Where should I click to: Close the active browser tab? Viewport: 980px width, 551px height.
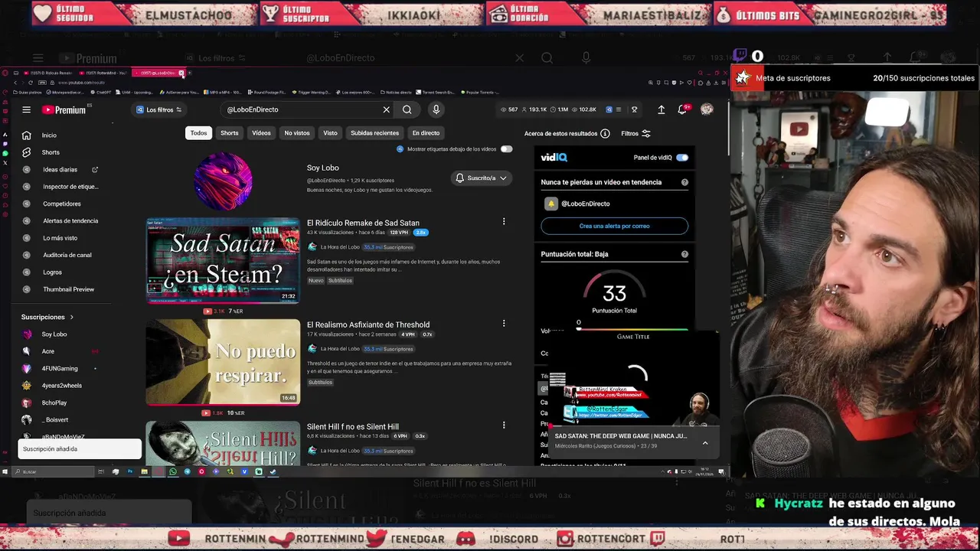[181, 73]
